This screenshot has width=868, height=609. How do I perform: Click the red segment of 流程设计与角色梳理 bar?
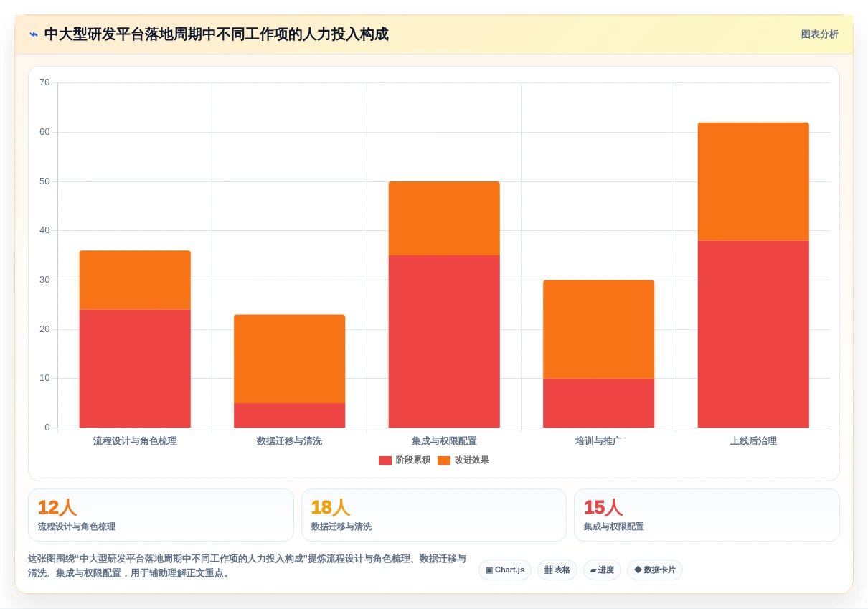coord(135,369)
